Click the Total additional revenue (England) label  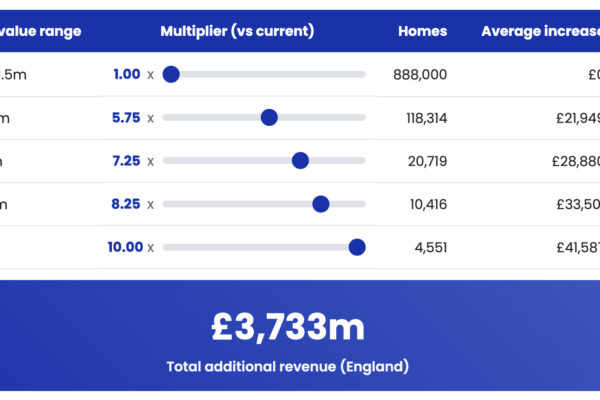coord(288,366)
